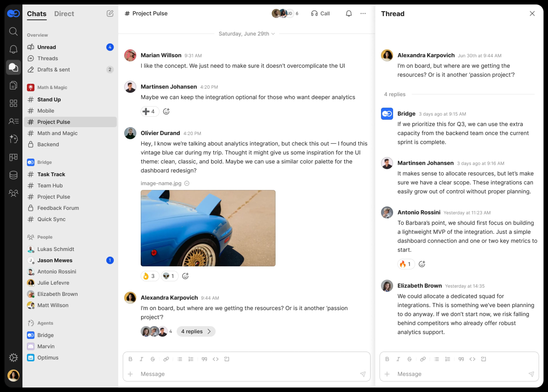Open notifications bell in left rail

[13, 49]
